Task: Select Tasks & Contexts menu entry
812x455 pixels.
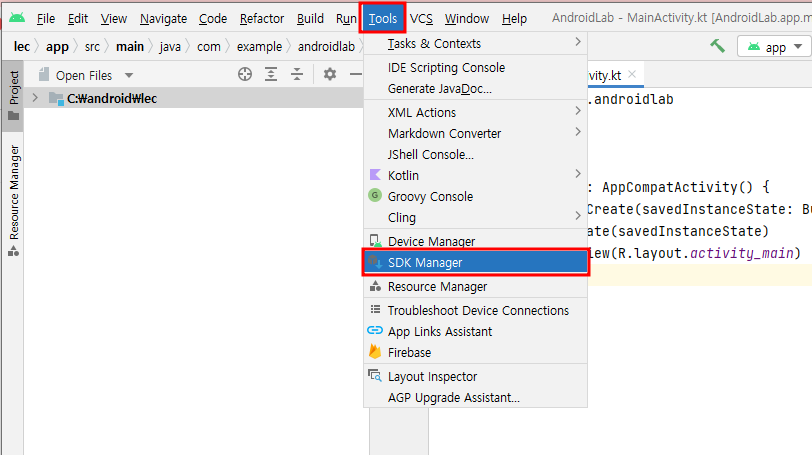Action: tap(475, 44)
